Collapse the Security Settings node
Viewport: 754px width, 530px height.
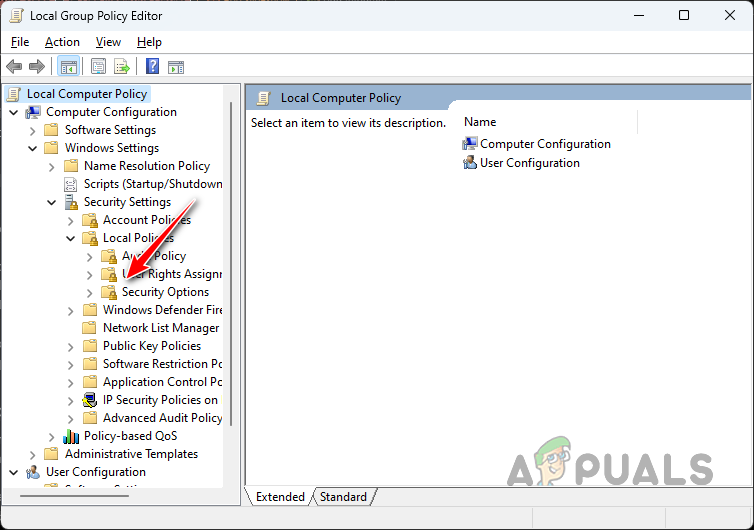point(51,202)
